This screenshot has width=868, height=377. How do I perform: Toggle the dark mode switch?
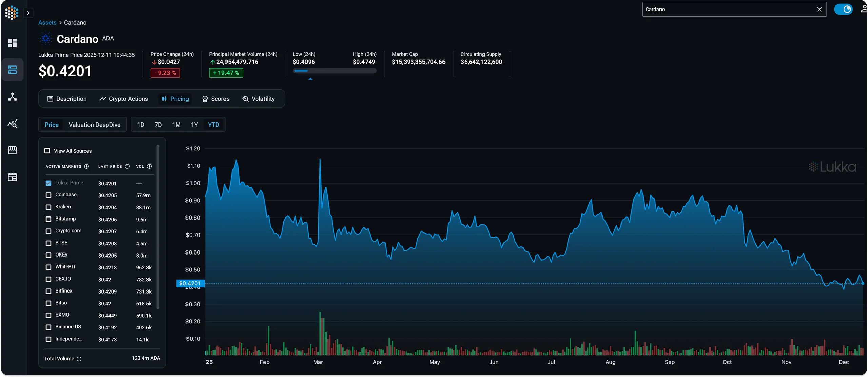click(x=843, y=9)
